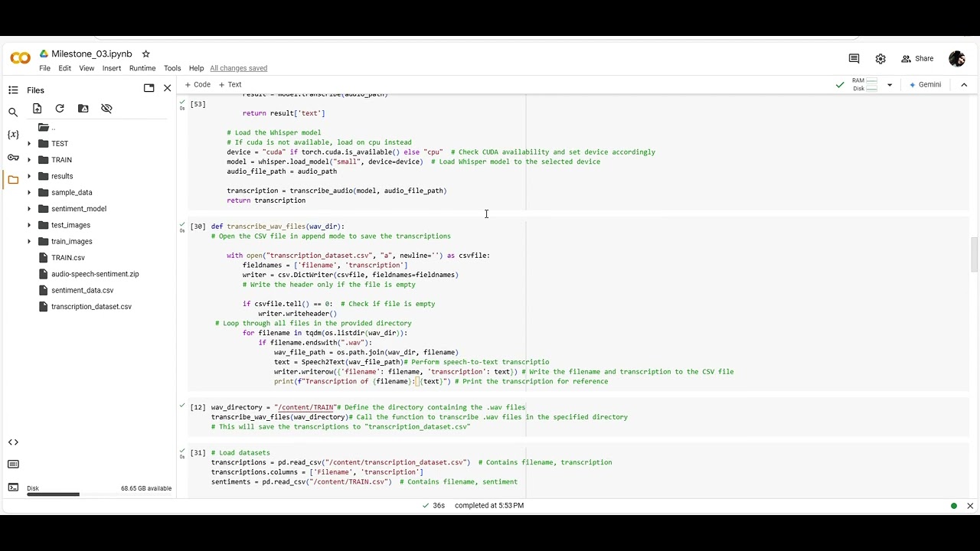Expand the test_images folder
The width and height of the screenshot is (980, 551).
[x=29, y=225]
